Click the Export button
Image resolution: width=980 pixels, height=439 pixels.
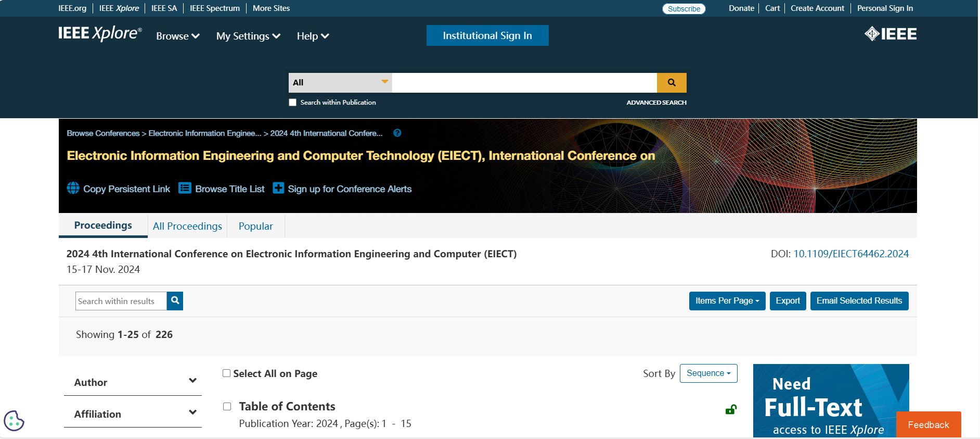tap(788, 300)
